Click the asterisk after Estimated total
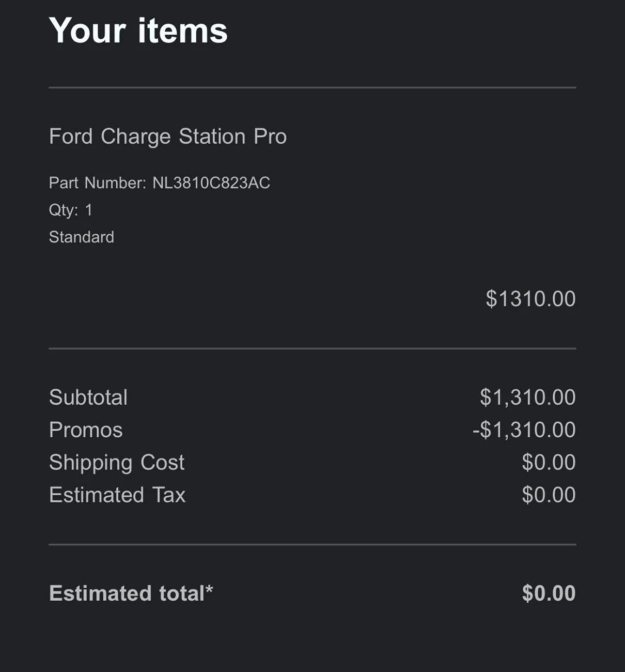Image resolution: width=625 pixels, height=672 pixels. coord(209,589)
